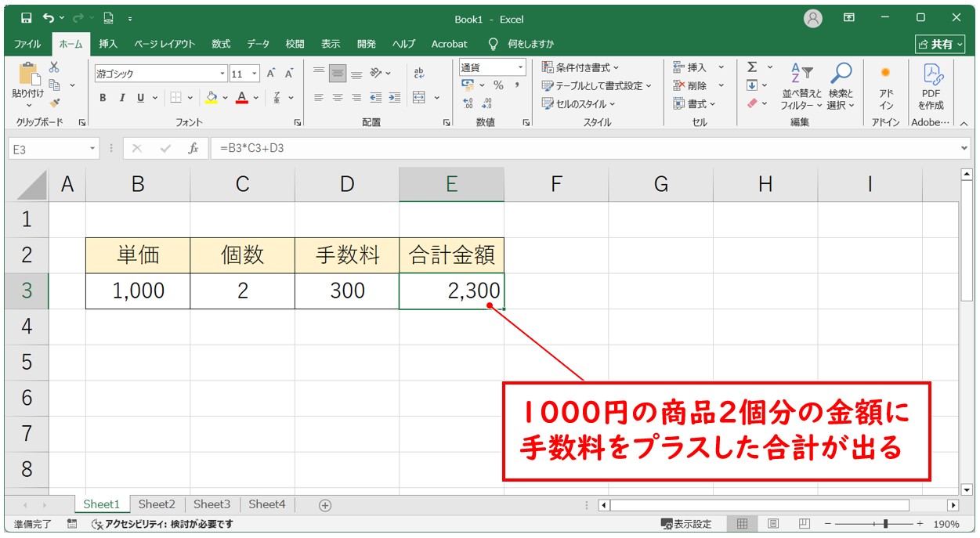Click decrease decimal places icon
Image resolution: width=980 pixels, height=538 pixels.
[x=486, y=103]
